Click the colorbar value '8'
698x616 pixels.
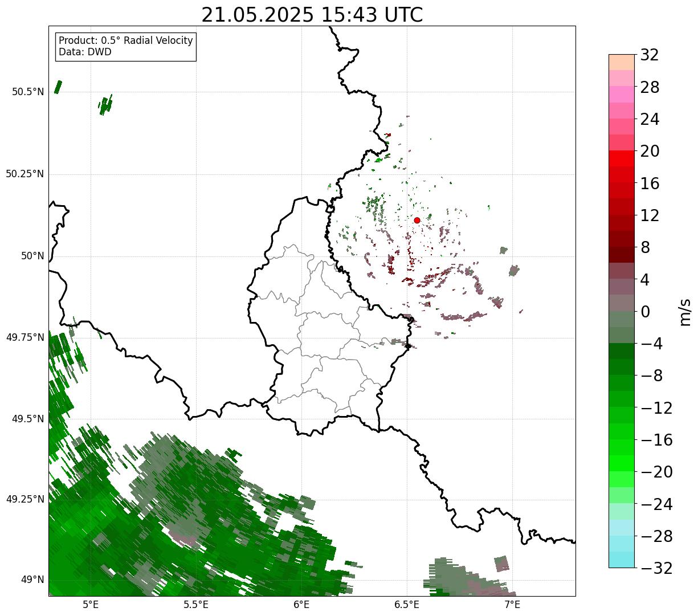(x=645, y=247)
